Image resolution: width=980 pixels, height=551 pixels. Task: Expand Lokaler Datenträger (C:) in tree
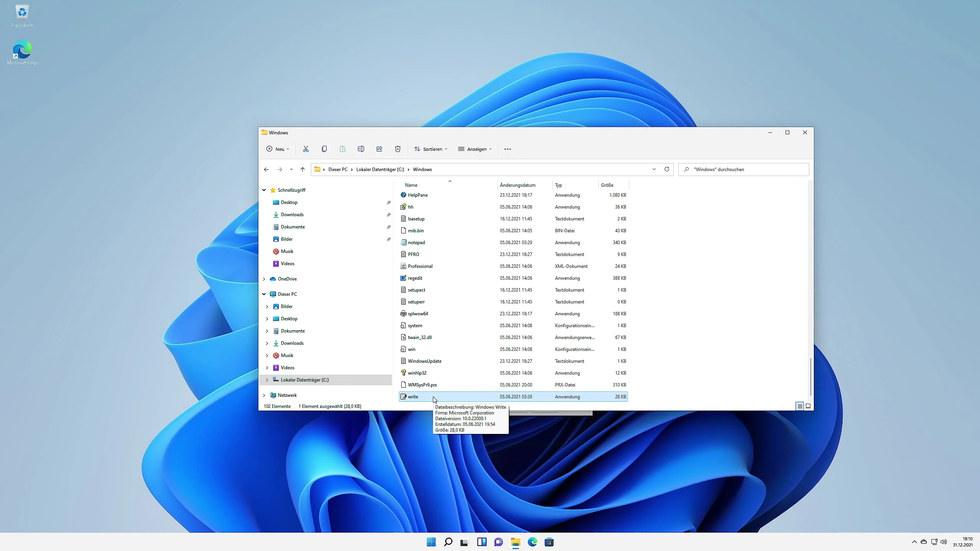[267, 380]
